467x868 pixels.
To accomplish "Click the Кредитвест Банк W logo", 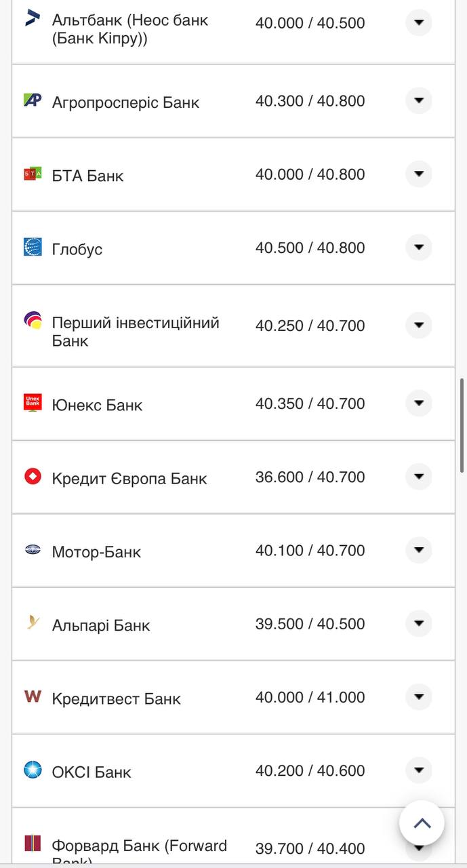I will 33,696.
